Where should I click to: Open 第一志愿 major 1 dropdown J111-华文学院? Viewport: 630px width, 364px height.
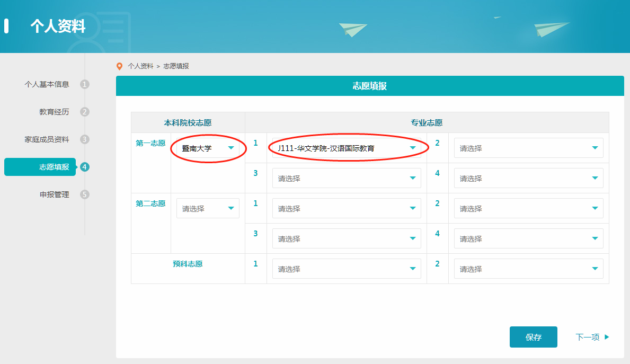pos(347,148)
